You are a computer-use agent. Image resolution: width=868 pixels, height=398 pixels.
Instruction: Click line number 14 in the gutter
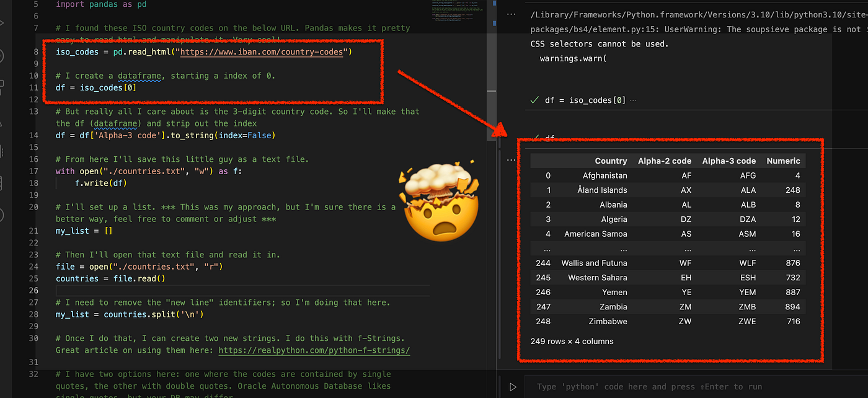pos(33,135)
